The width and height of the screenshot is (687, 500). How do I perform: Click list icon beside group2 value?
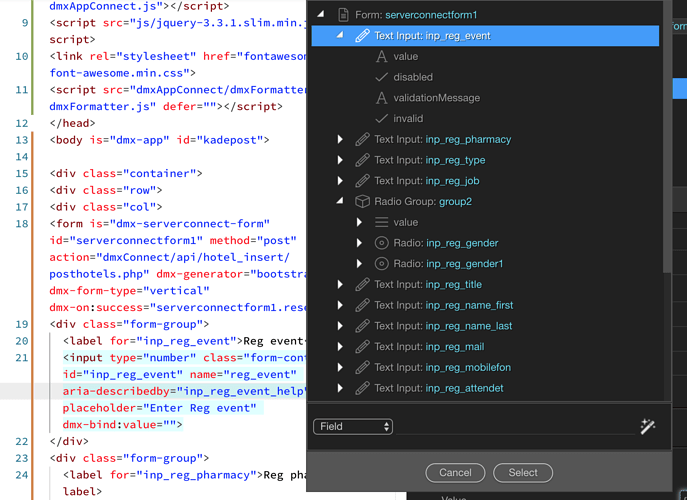[x=382, y=222]
